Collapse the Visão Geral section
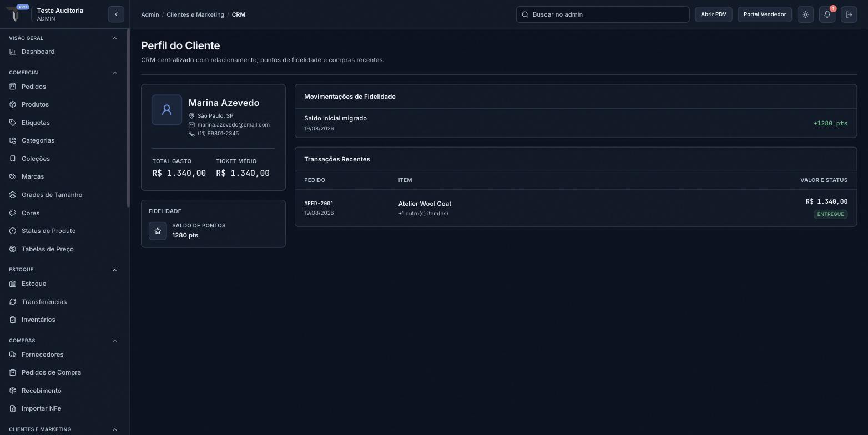Viewport: 868px width, 435px height. [x=115, y=38]
